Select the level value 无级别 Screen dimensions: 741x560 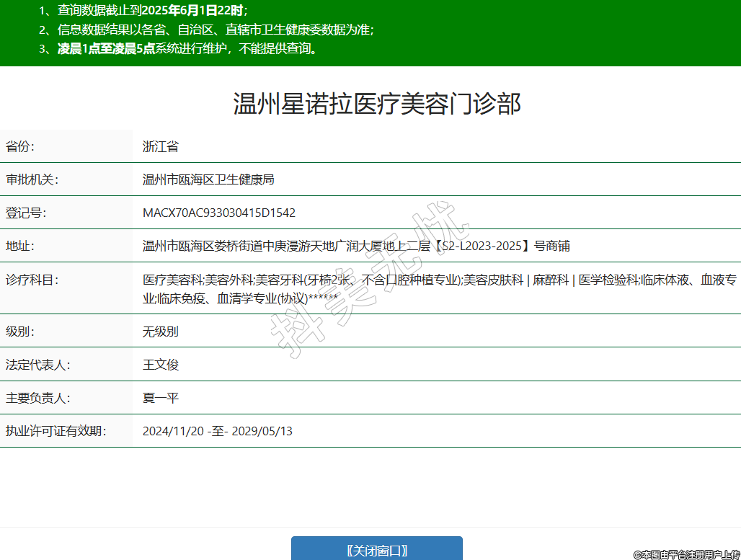(x=160, y=332)
